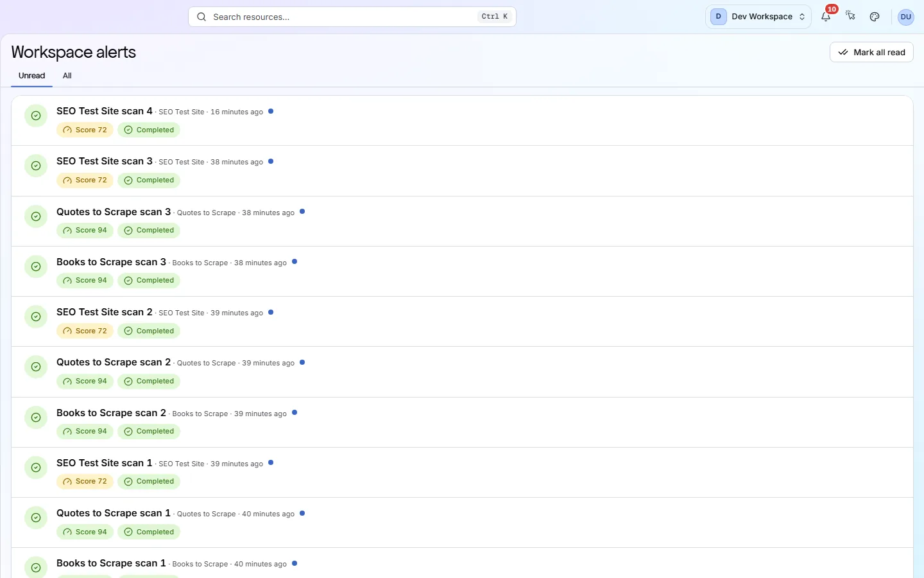
Task: Open the Quotes to Scrape scan 1 alert title
Action: pos(114,513)
